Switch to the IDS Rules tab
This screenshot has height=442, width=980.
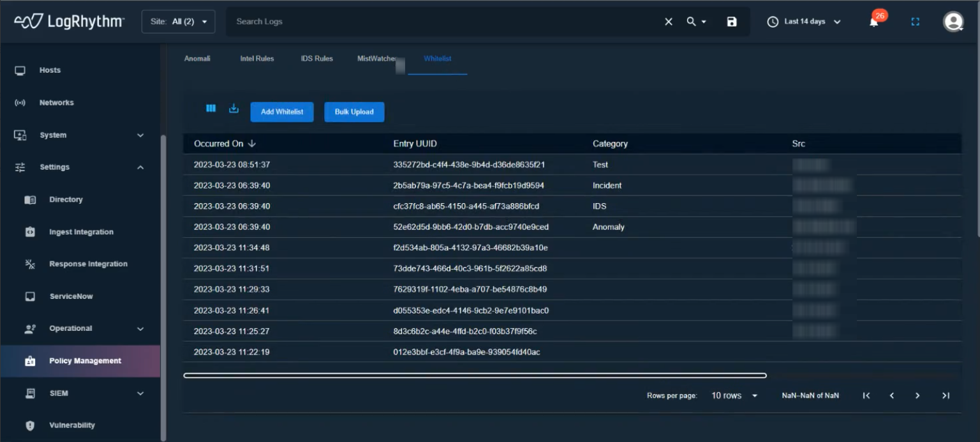tap(316, 59)
